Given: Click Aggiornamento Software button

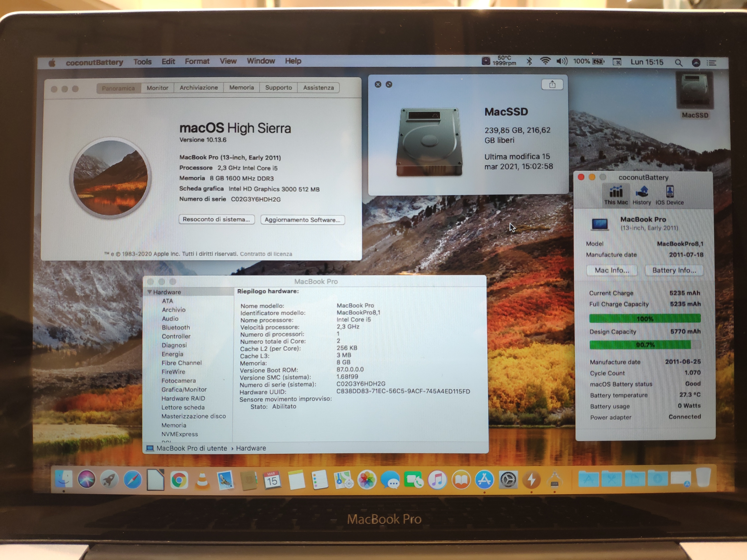Looking at the screenshot, I should point(302,220).
